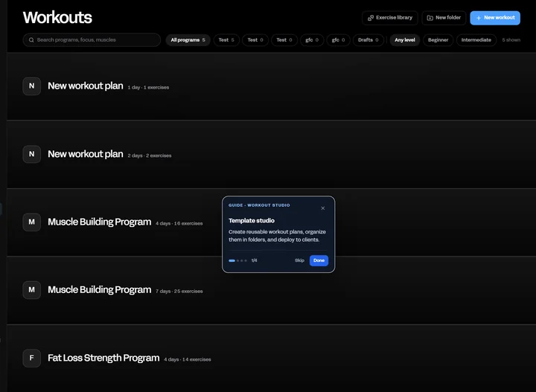Click the N avatar of the 1 day plan
The height and width of the screenshot is (392, 536).
point(32,86)
